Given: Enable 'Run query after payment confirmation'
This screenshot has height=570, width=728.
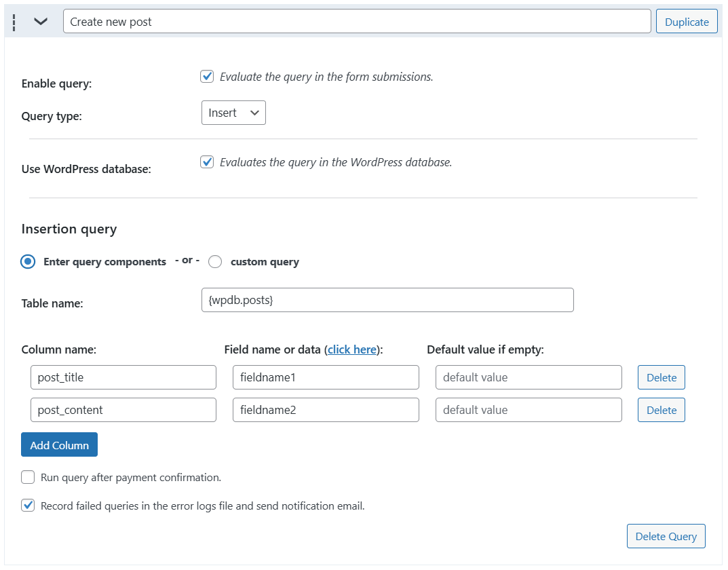Looking at the screenshot, I should point(28,478).
